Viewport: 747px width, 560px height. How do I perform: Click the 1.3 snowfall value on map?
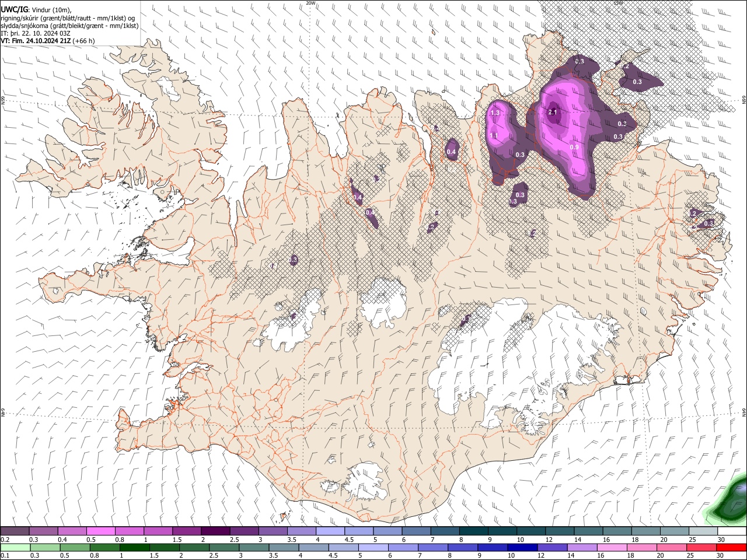(x=495, y=113)
